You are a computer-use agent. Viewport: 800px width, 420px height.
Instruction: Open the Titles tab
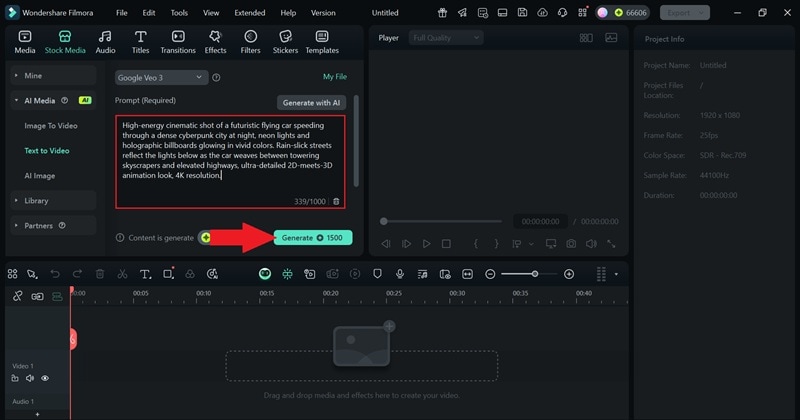[x=140, y=42]
